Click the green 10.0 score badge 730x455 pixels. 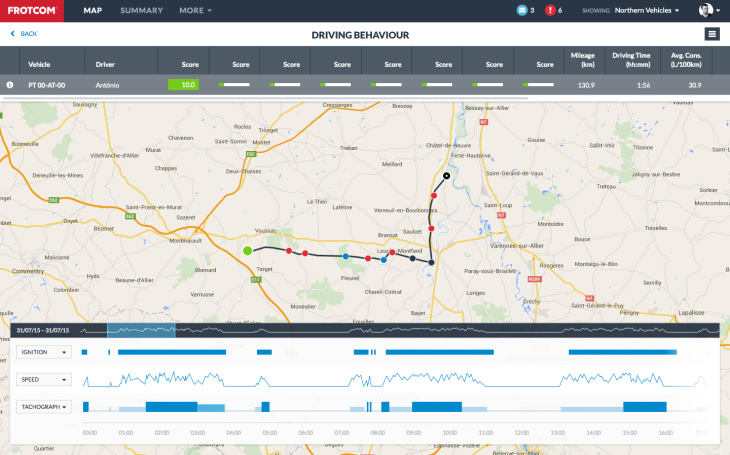[183, 85]
